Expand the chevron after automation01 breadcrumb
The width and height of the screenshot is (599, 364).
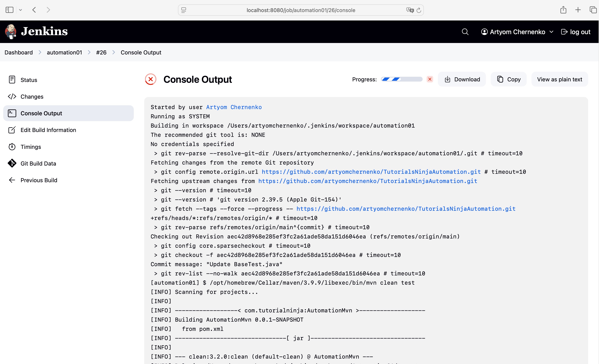point(89,52)
